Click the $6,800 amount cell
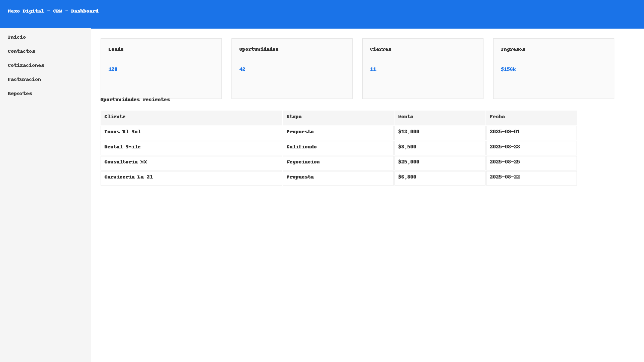 coord(440,178)
